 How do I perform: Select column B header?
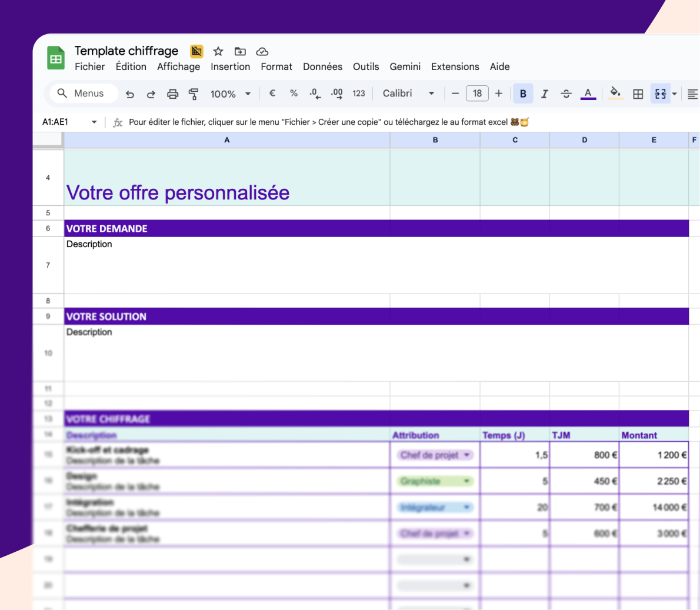click(x=435, y=140)
